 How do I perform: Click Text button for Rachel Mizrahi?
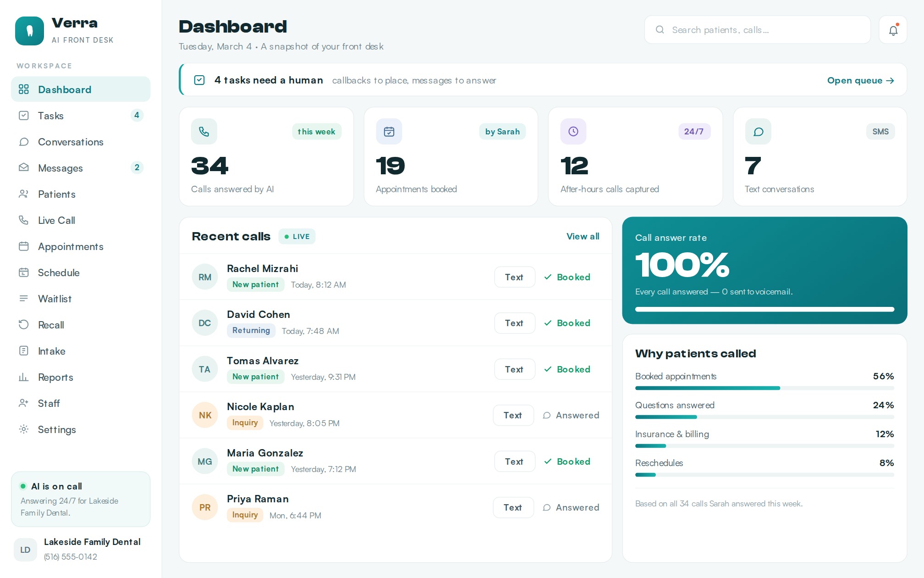pos(515,277)
